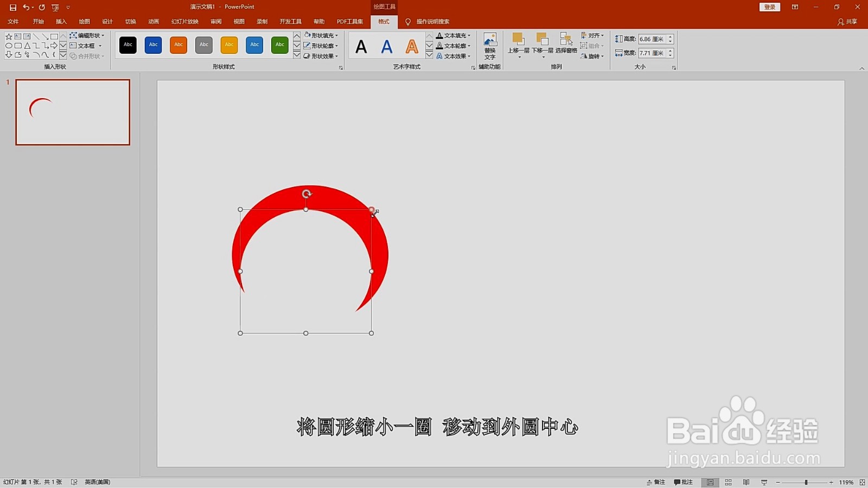
Task: Expand the shapes gallery more button
Action: click(x=63, y=55)
